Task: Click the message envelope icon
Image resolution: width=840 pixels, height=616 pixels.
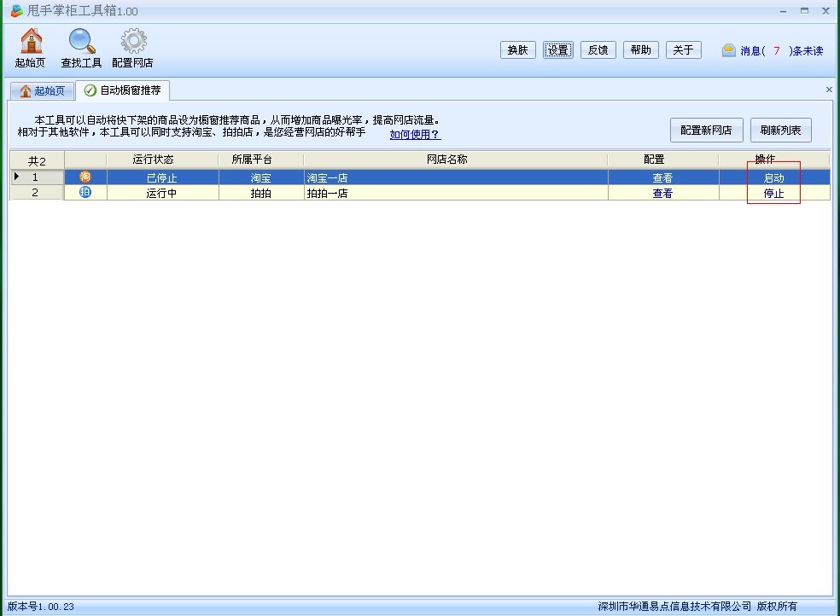Action: click(x=728, y=50)
